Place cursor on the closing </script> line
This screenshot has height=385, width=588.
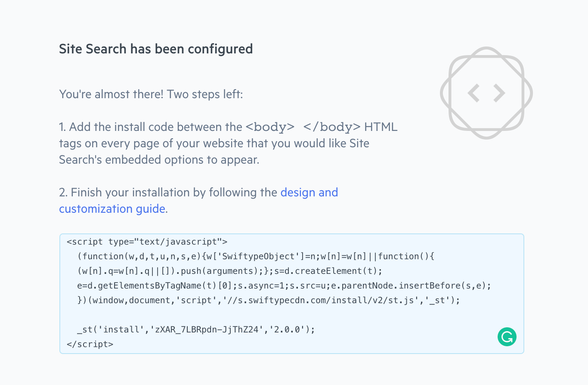pyautogui.click(x=90, y=344)
